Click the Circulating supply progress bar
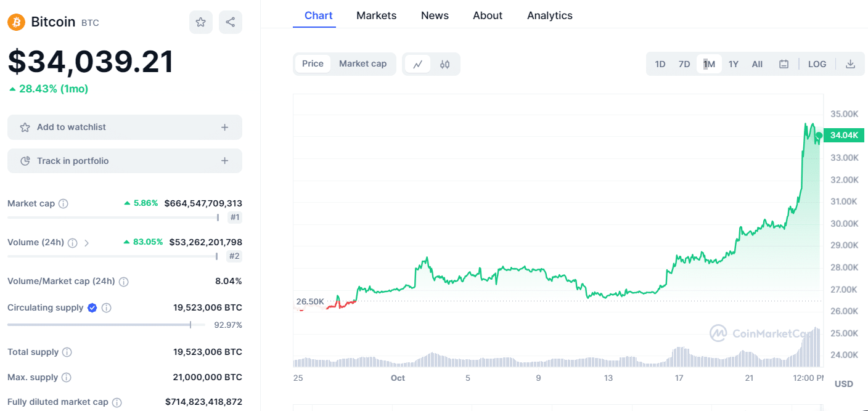Screen dimensions: 868x411 tap(107, 325)
